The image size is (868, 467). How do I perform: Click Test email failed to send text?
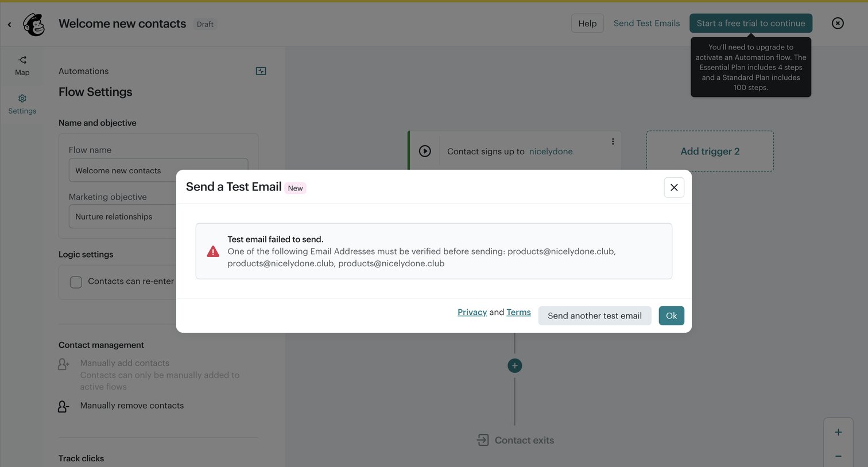pyautogui.click(x=276, y=239)
